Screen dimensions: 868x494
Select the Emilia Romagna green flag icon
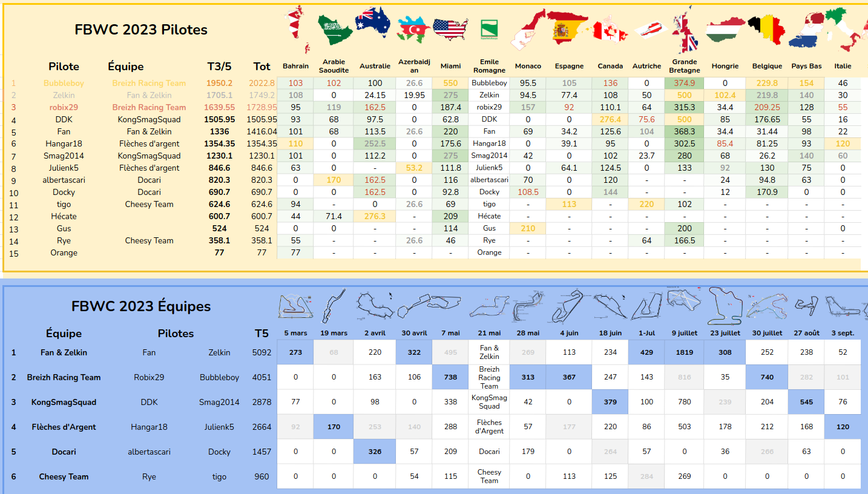point(489,29)
